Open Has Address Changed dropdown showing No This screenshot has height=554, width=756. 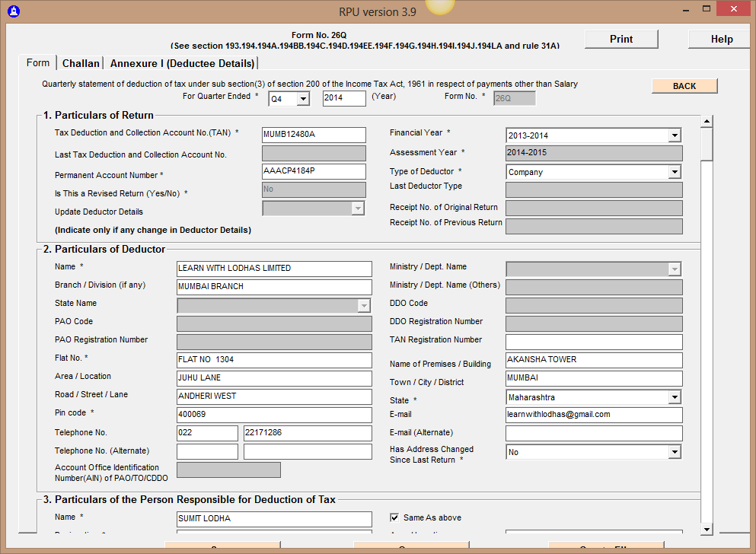pyautogui.click(x=675, y=452)
